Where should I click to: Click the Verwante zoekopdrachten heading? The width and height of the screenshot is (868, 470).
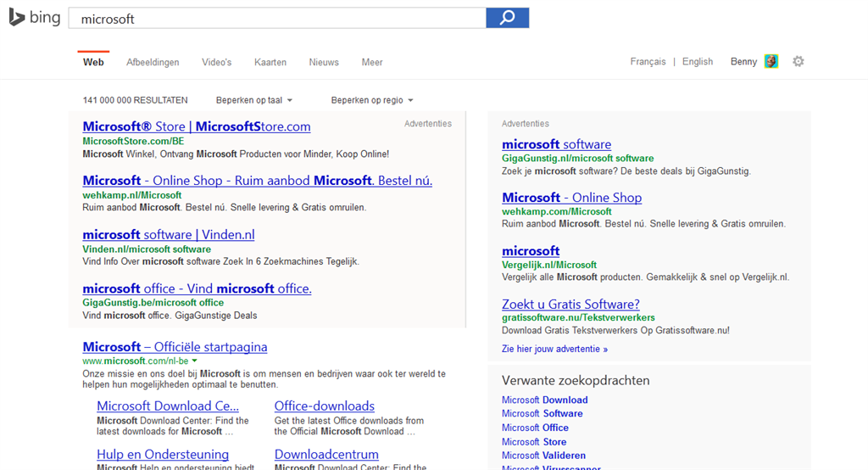pyautogui.click(x=576, y=380)
